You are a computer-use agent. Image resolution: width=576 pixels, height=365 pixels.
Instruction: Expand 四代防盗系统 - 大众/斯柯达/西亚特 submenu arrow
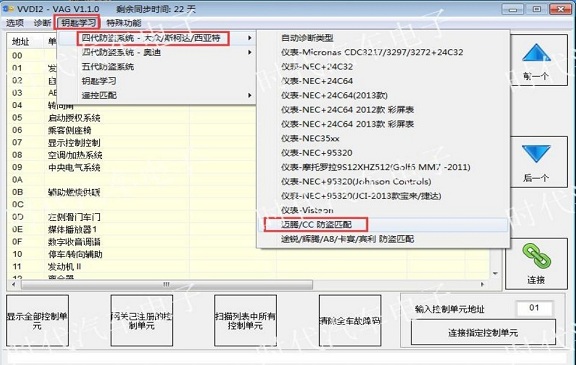coord(250,38)
